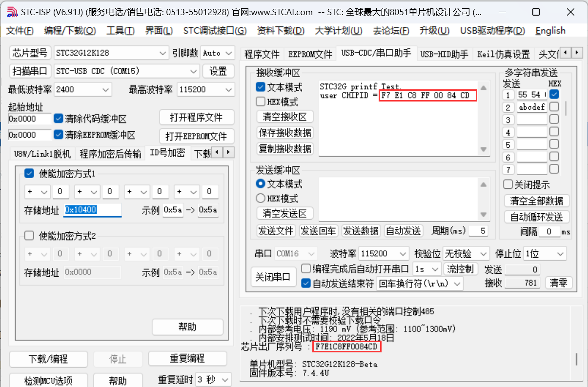Click 存储地址 field containing 0x10400
Screen dimensions: 588x387
92,210
